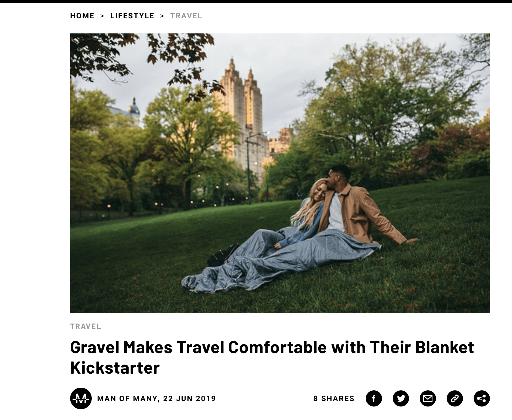Open the LIFESTYLE breadcrumb link
This screenshot has width=512, height=420.
tap(132, 16)
